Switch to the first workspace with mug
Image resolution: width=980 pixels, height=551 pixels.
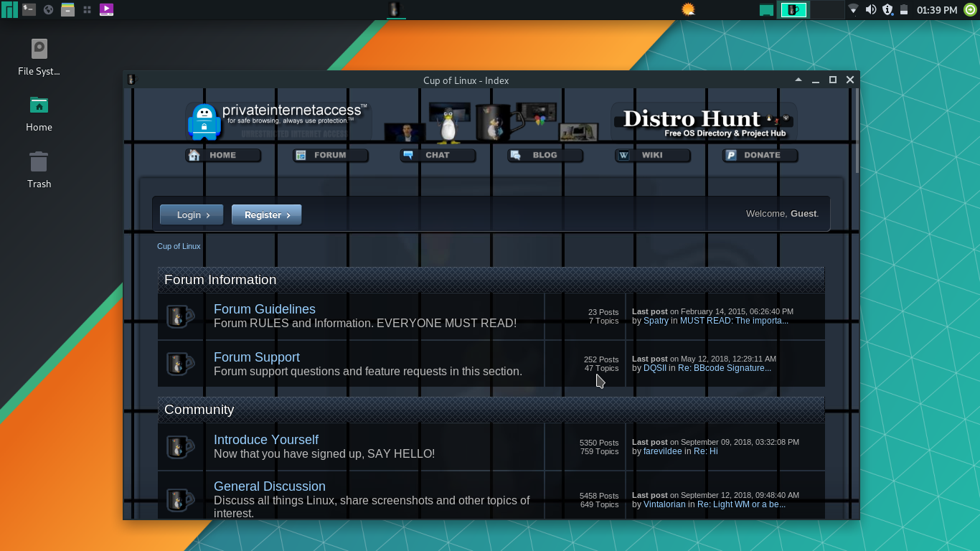pyautogui.click(x=793, y=9)
